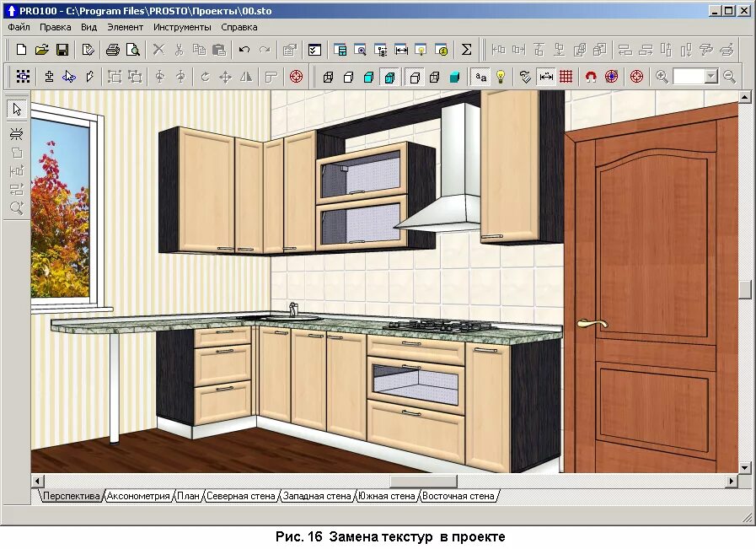Switch to the Южная стена tab
This screenshot has height=549, width=756.
[x=387, y=496]
